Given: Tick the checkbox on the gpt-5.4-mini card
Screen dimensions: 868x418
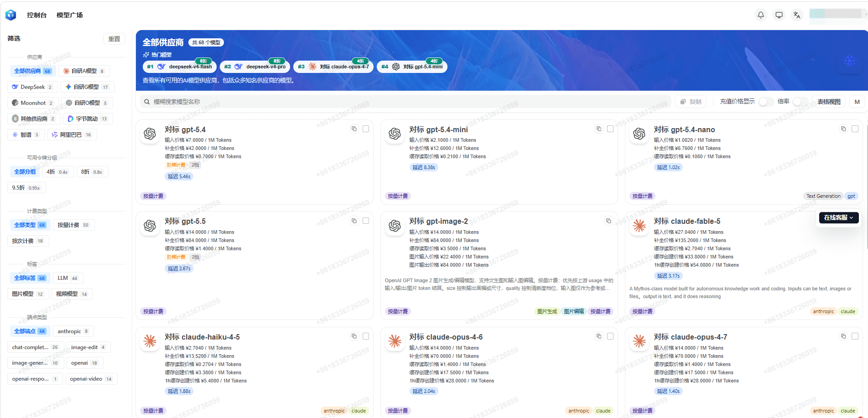Looking at the screenshot, I should [610, 129].
